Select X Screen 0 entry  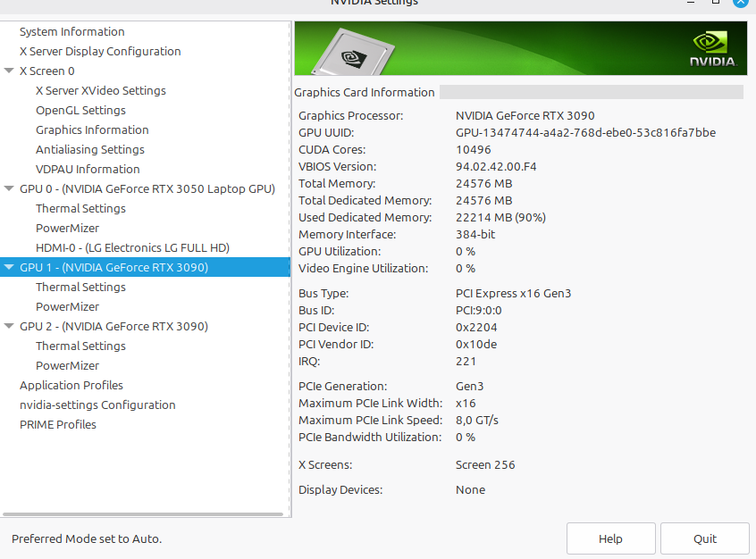click(46, 71)
